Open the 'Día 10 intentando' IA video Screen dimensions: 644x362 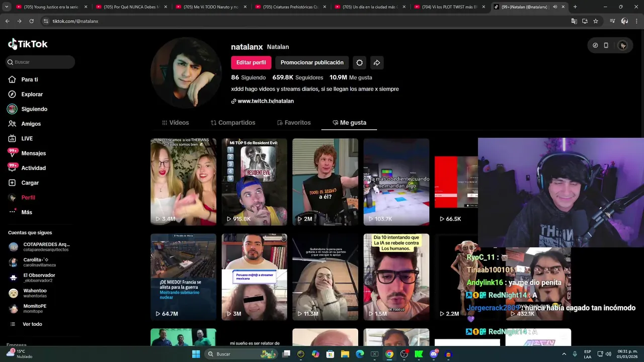(x=396, y=277)
